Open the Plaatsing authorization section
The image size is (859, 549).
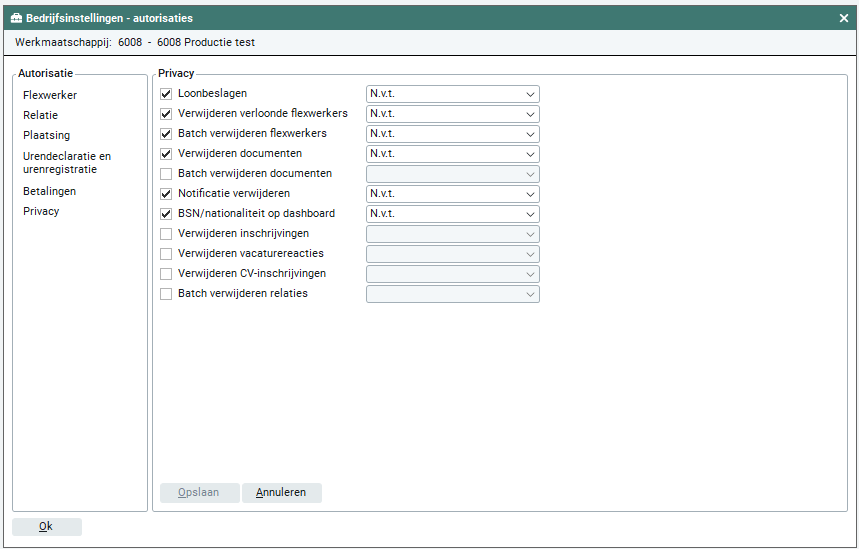coord(46,135)
